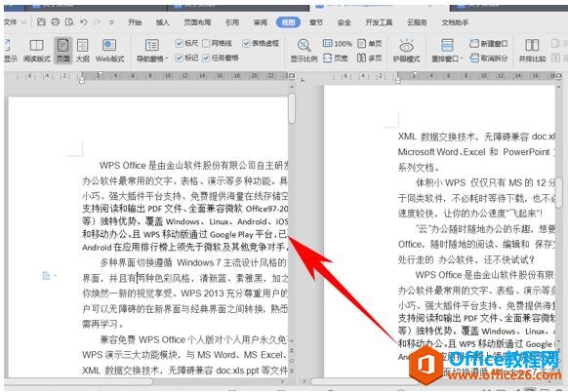Viewport: 568px width, 392px height.
Task: Open quick access toolbar customize arrow
Action: pos(111,22)
